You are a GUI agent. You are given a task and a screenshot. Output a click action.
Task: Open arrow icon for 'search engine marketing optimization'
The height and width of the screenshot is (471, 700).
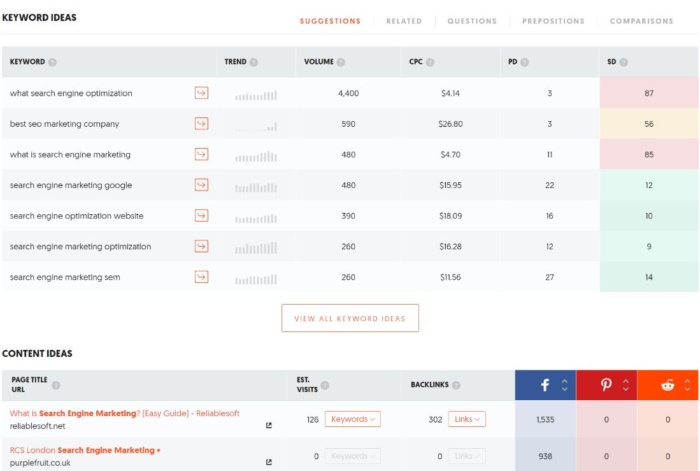(x=201, y=246)
